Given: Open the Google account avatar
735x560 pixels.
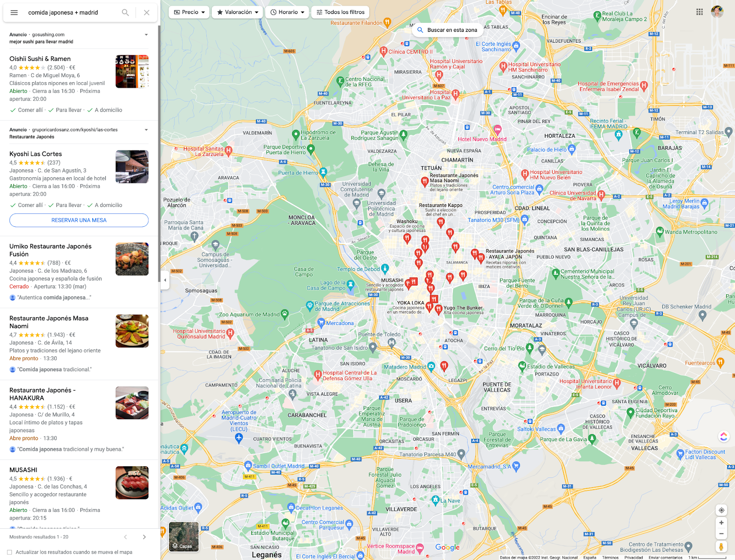Looking at the screenshot, I should pos(718,12).
